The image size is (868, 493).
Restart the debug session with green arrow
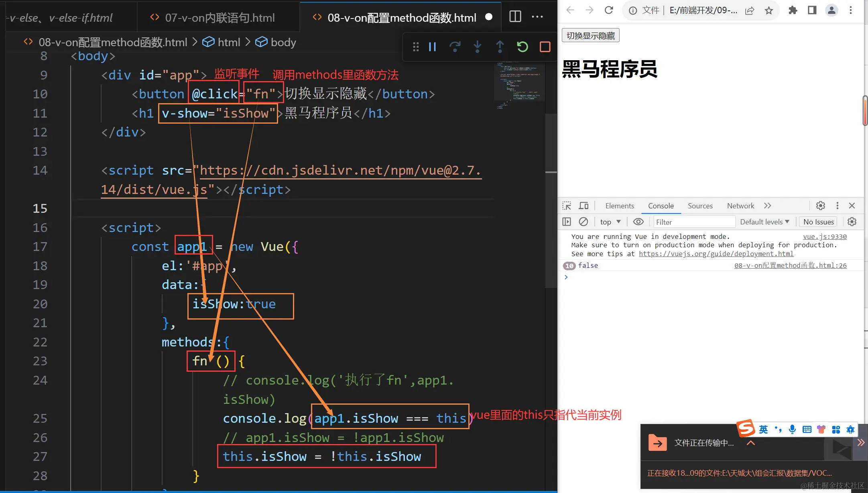pyautogui.click(x=522, y=47)
